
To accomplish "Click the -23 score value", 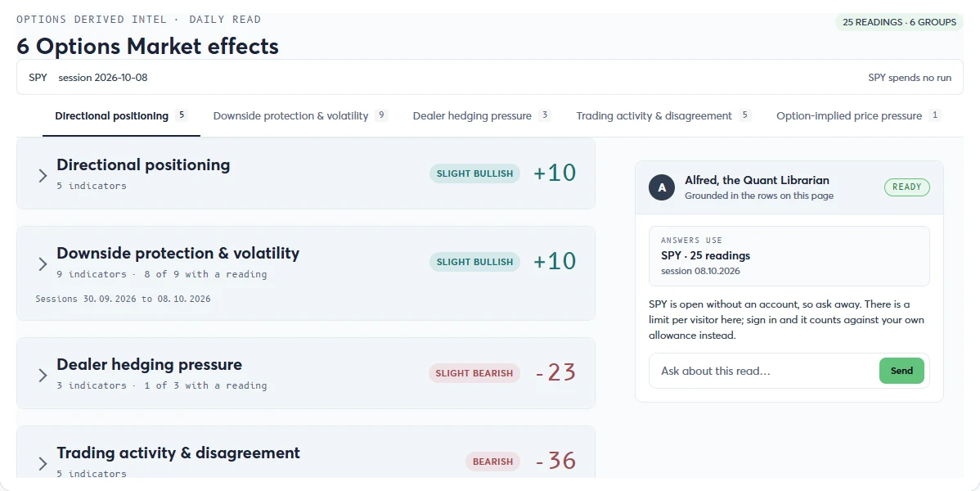I will [555, 373].
